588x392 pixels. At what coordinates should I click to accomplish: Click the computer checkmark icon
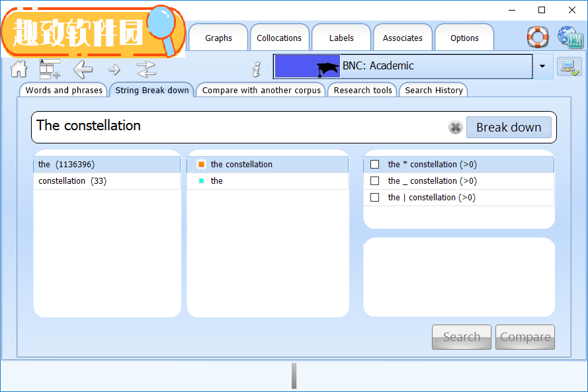(569, 67)
